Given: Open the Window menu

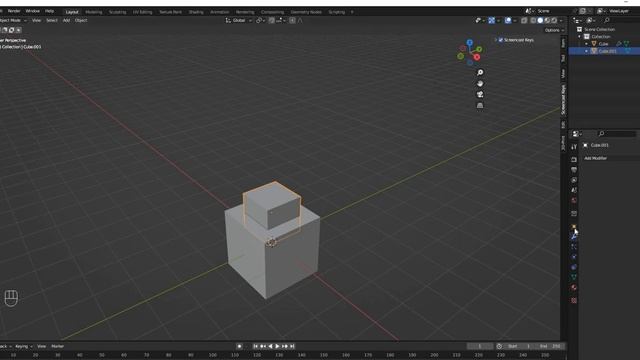Looking at the screenshot, I should [x=33, y=11].
